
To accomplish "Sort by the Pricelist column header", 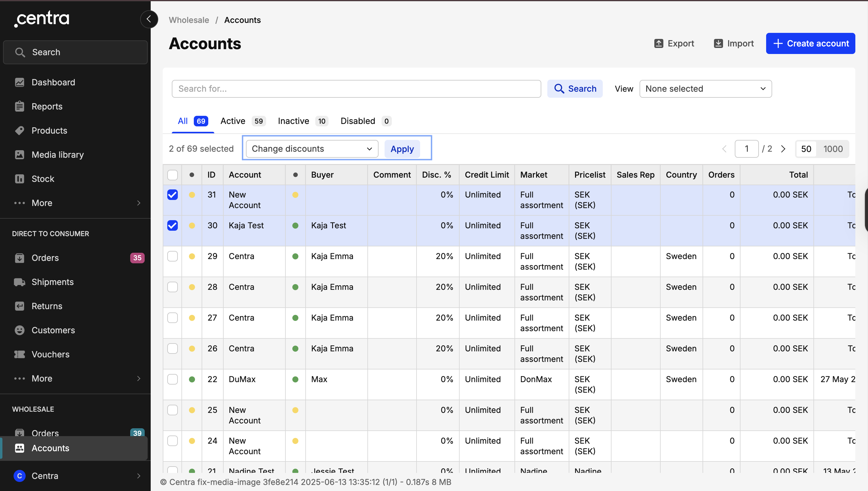I will pyautogui.click(x=590, y=175).
